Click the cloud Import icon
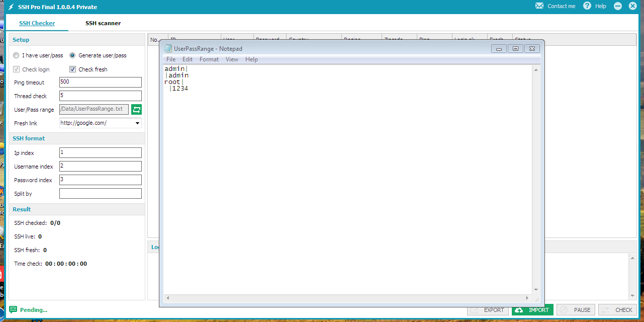This screenshot has height=322, width=644. [x=518, y=310]
